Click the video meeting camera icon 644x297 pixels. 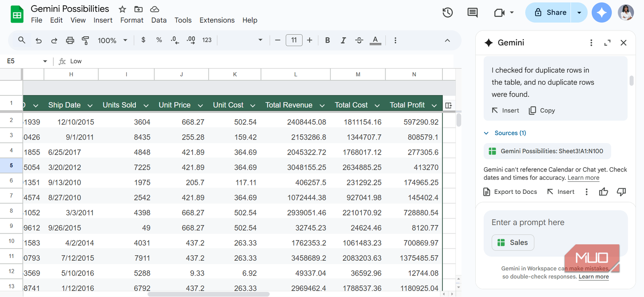point(499,13)
